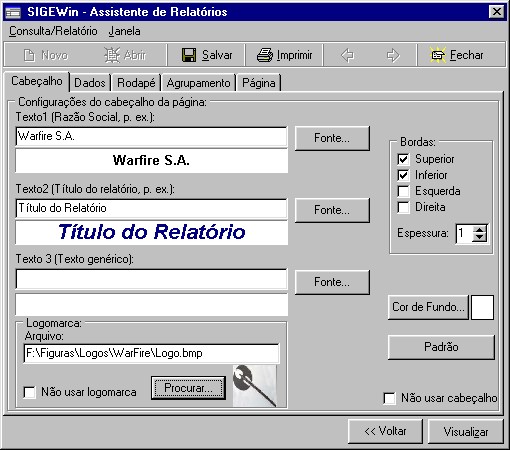This screenshot has height=450, width=510.
Task: Click the Texto2 field Título do Relatório
Action: (x=151, y=208)
